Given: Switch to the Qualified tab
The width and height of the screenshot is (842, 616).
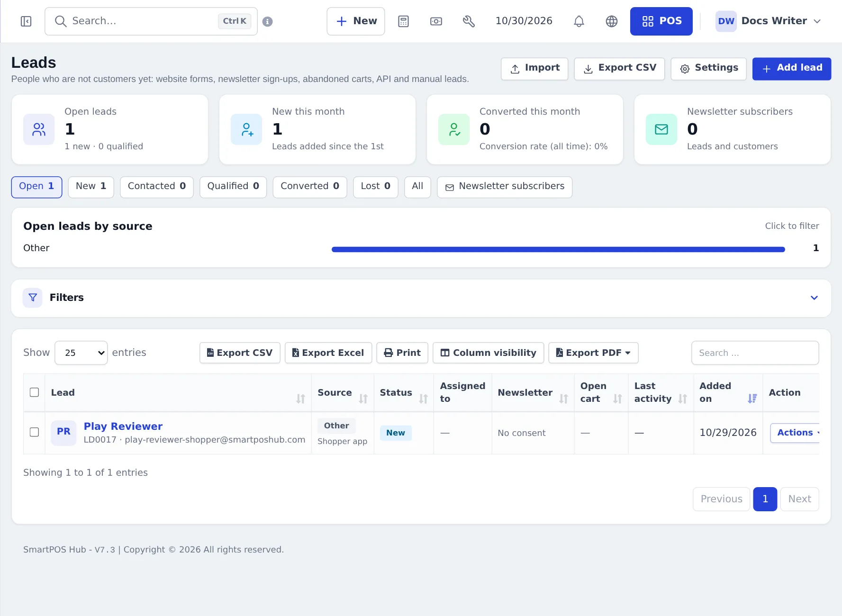Looking at the screenshot, I should pyautogui.click(x=233, y=187).
